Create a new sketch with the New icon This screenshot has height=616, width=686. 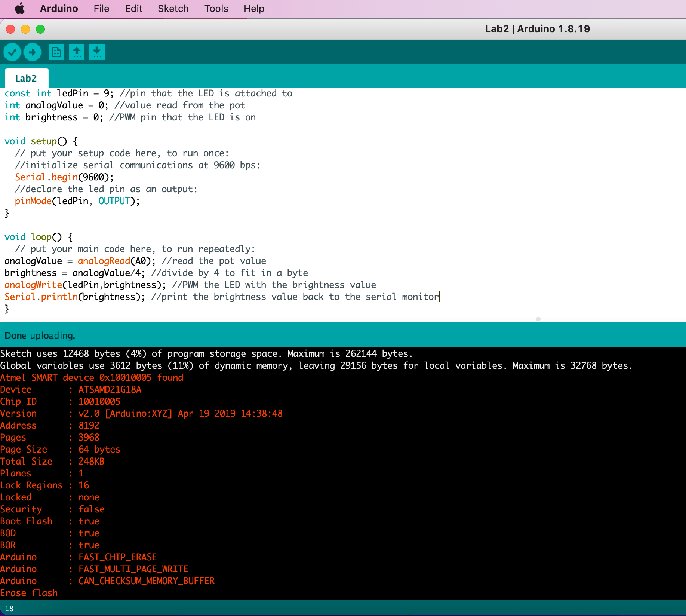coord(56,52)
